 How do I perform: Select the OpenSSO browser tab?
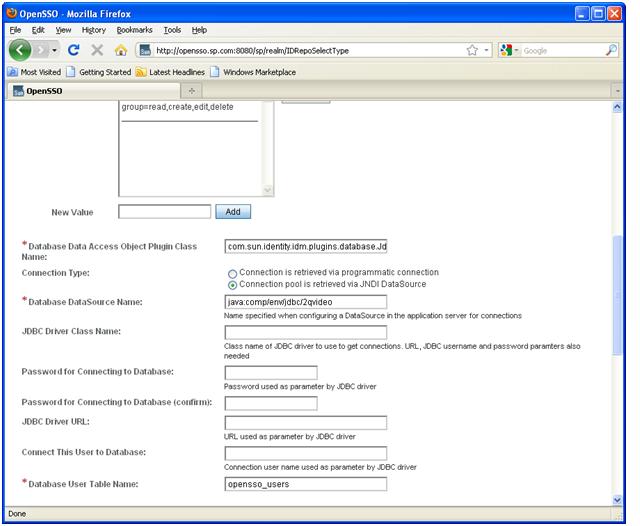(93, 91)
